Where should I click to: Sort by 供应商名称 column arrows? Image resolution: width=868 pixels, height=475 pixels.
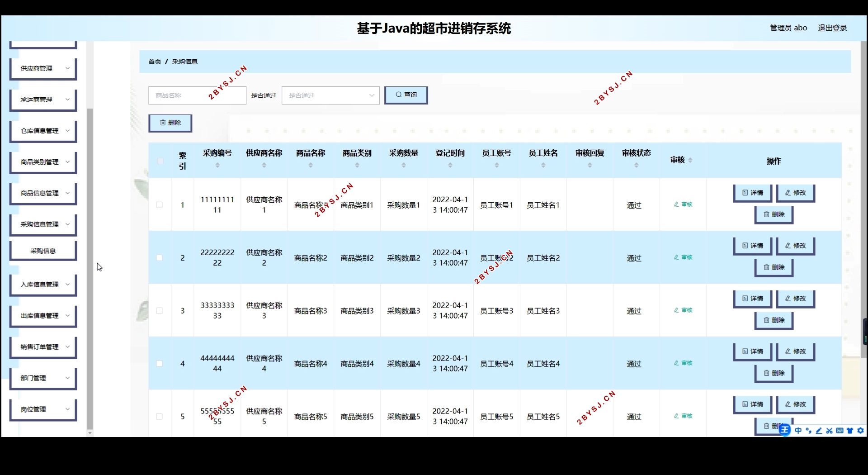coord(264,166)
